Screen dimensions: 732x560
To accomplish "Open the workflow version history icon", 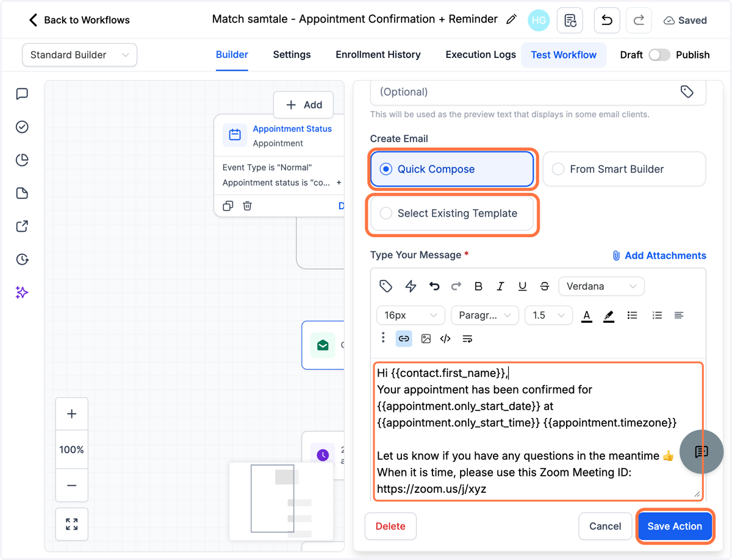I will (x=570, y=20).
